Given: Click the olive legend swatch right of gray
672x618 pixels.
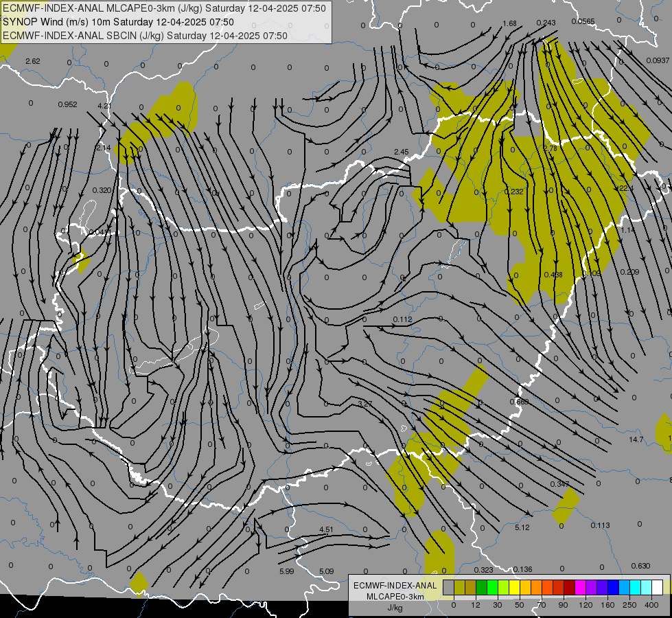Looking at the screenshot, I should pyautogui.click(x=459, y=588).
